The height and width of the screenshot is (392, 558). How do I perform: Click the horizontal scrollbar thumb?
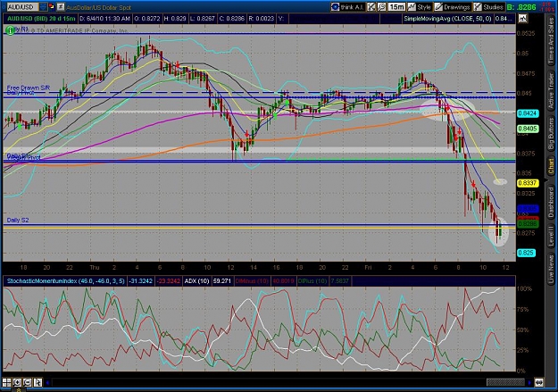tap(505, 383)
